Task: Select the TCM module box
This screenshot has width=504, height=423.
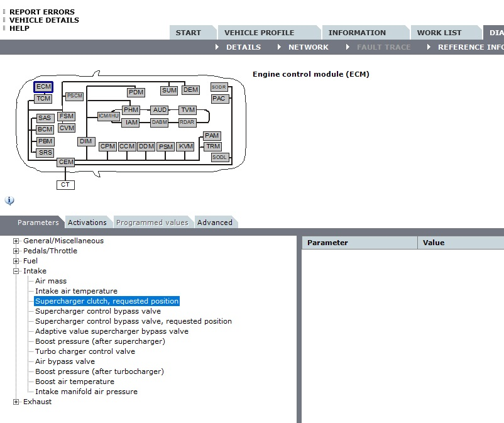Action: click(x=43, y=99)
